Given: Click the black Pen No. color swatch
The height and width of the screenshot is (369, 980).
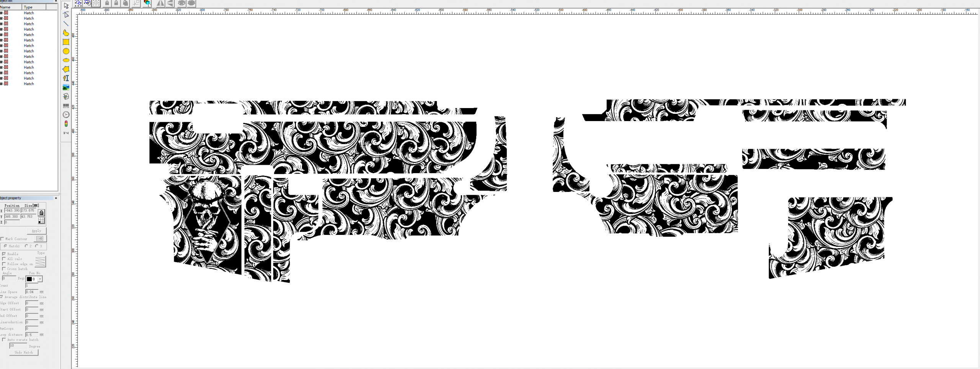Looking at the screenshot, I should [29, 279].
